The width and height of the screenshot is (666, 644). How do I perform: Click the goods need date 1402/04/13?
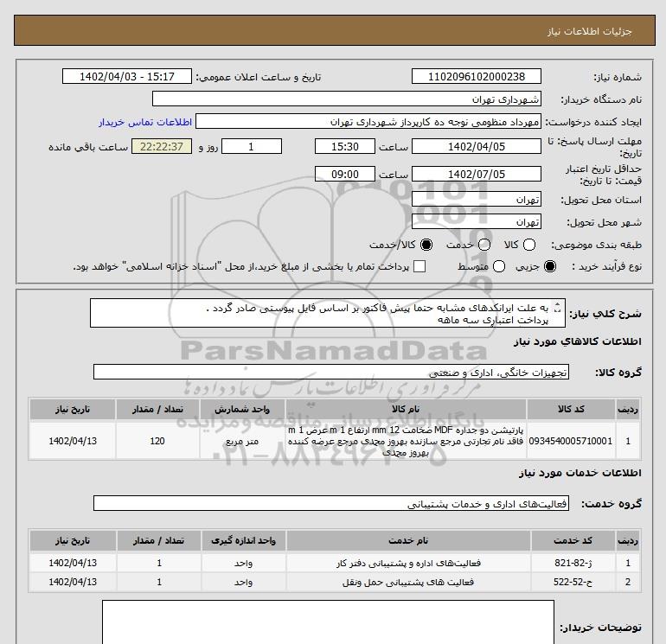click(73, 441)
